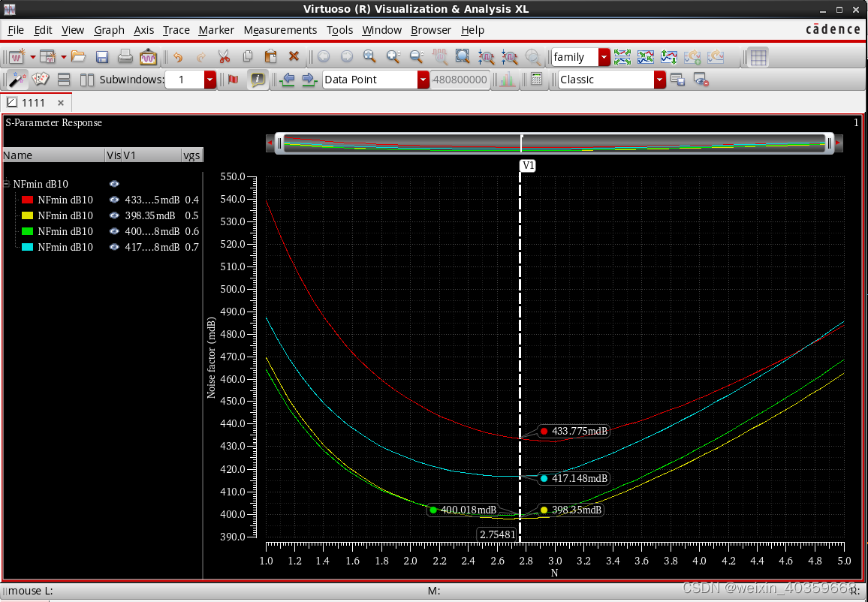868x602 pixels.
Task: Click the print icon in toolbar
Action: point(125,57)
